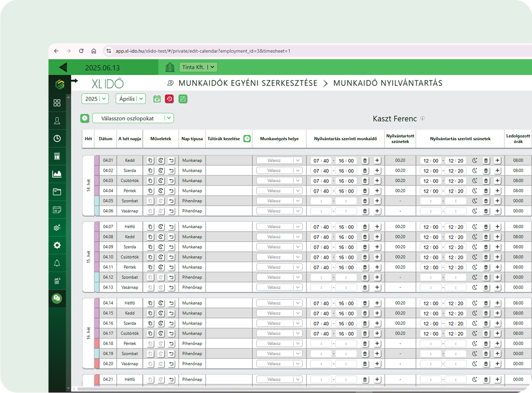Image resolution: width=532 pixels, height=393 pixels.
Task: Copy the 04.01 Kedd row
Action: 150,161
